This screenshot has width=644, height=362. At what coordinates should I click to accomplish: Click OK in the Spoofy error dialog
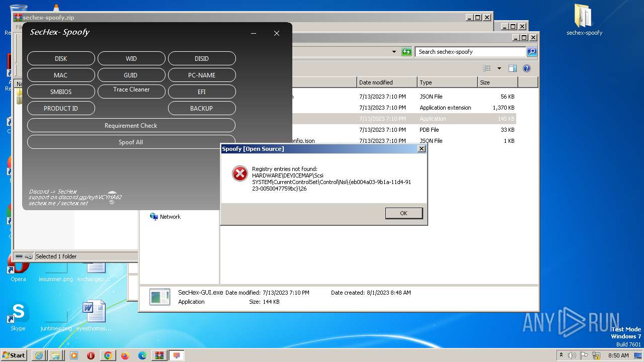tap(404, 213)
